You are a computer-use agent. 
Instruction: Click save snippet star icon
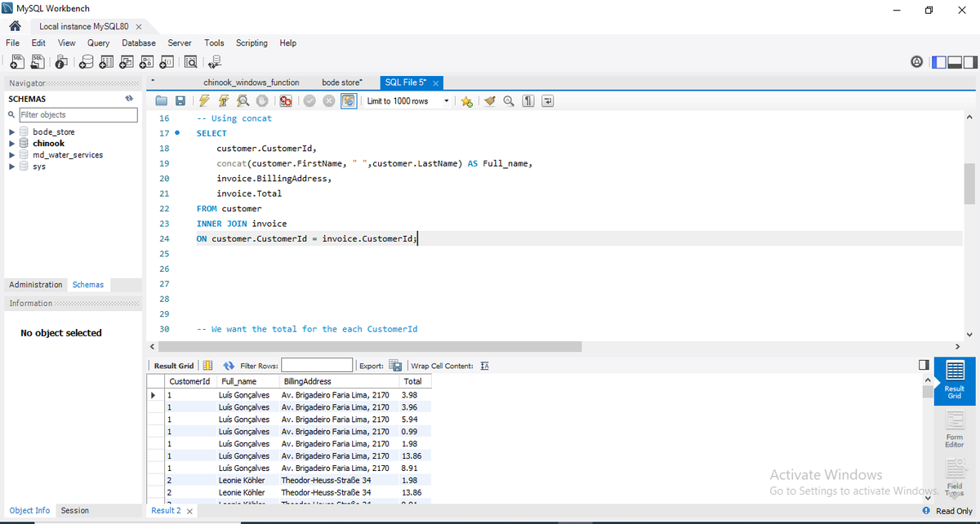pos(466,101)
